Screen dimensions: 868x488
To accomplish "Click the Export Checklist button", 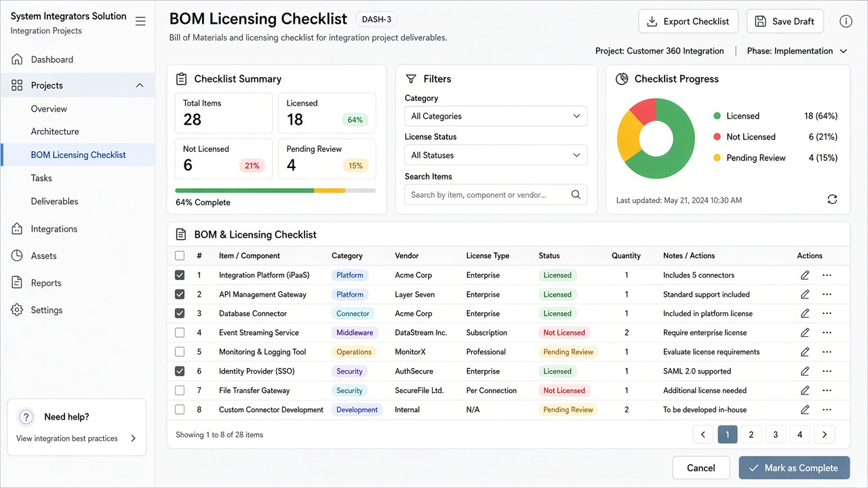I will (x=688, y=21).
